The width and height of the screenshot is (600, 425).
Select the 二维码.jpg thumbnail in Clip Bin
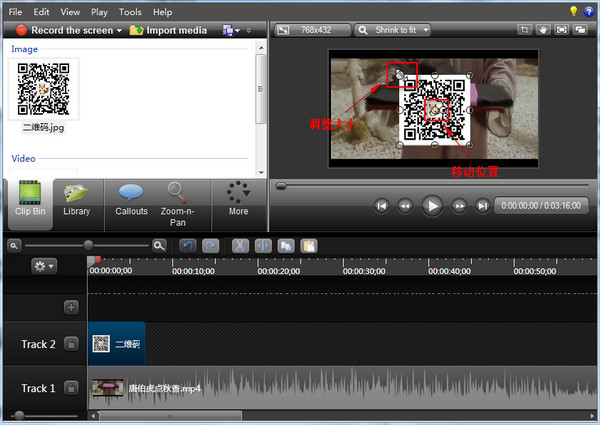[44, 89]
